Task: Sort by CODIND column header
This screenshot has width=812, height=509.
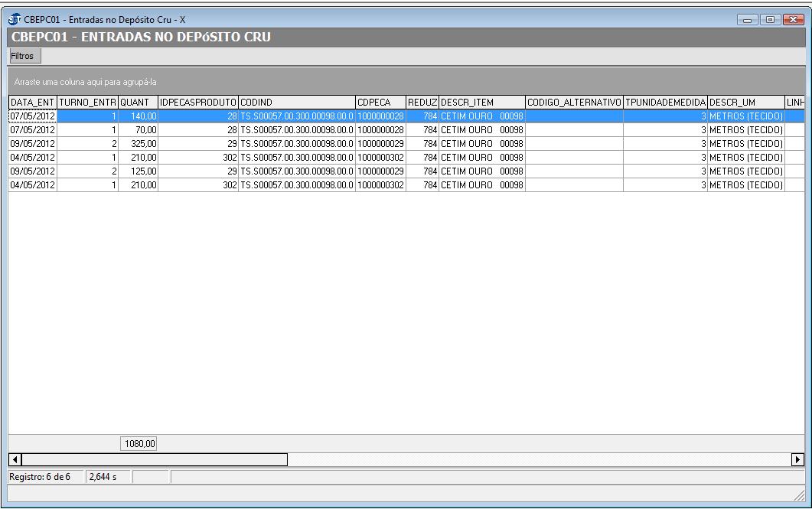Action: point(296,102)
